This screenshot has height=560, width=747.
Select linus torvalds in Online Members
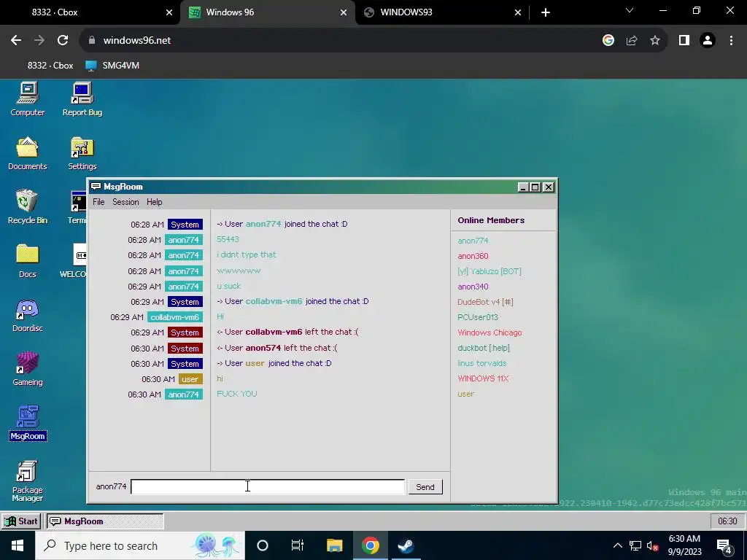click(482, 363)
